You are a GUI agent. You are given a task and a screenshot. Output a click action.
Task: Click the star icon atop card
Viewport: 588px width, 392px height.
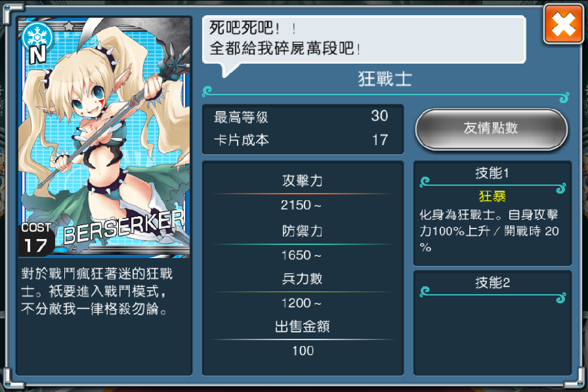pos(70,26)
